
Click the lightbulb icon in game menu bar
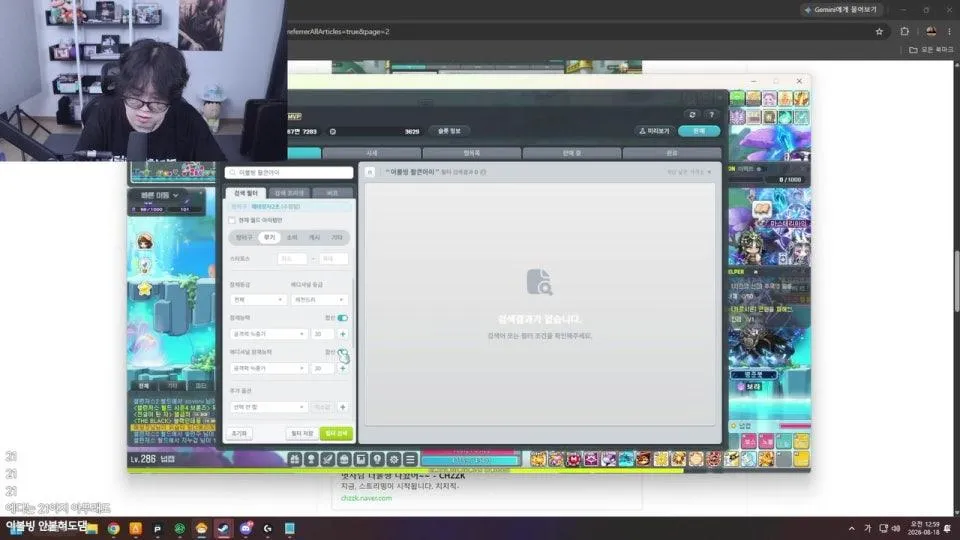(x=377, y=459)
